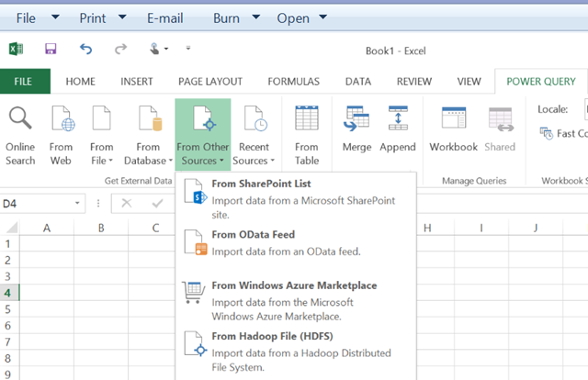The height and width of the screenshot is (380, 588).
Task: Open Customize Quick Access Toolbar arrow
Action: pos(188,48)
